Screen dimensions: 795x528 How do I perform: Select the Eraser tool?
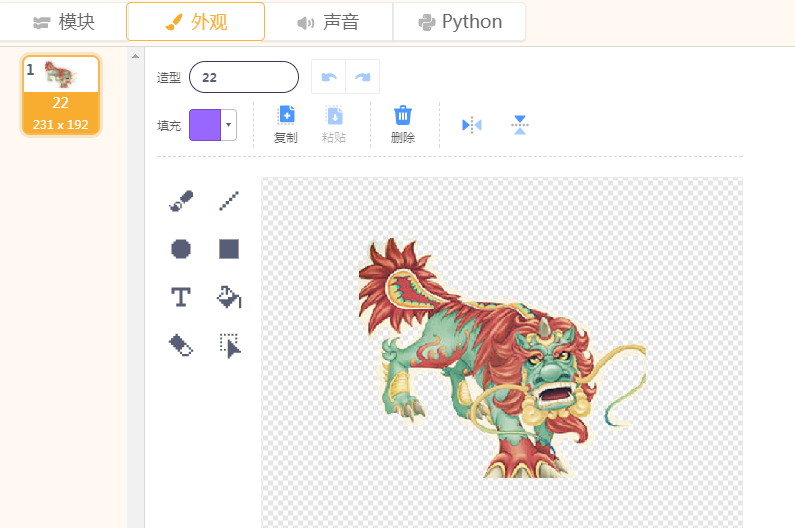(x=181, y=345)
